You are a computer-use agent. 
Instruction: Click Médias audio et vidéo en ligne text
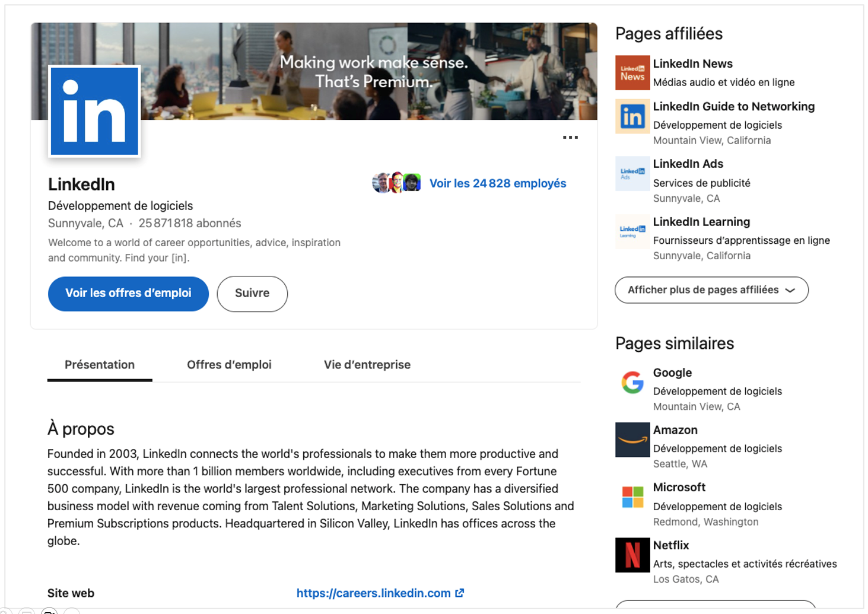(x=724, y=82)
